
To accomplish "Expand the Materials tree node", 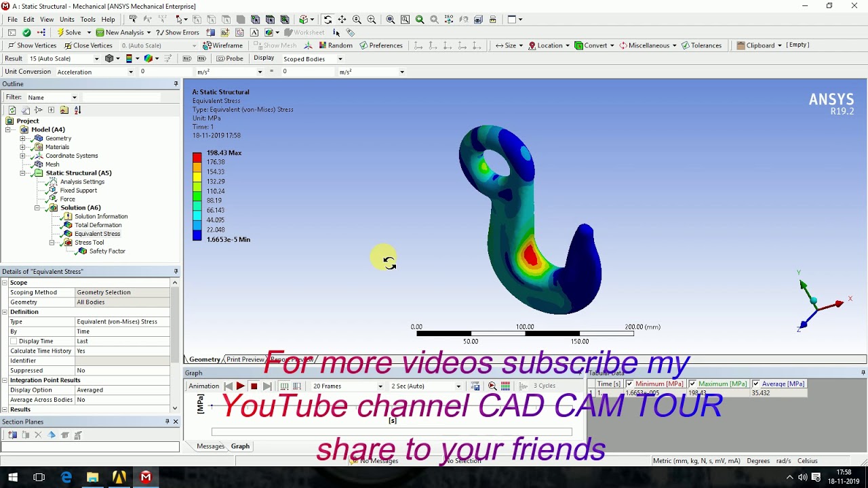I will click(x=22, y=147).
